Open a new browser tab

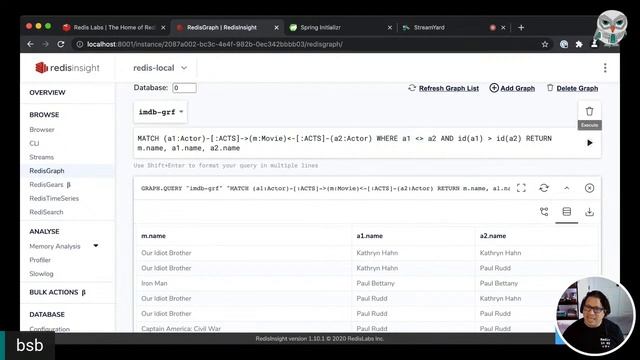521,27
